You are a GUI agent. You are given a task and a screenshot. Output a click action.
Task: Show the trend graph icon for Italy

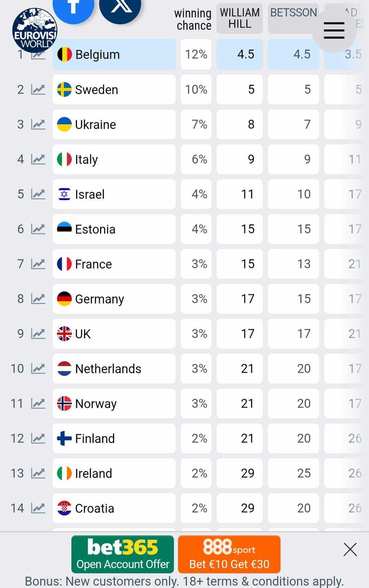(x=38, y=159)
